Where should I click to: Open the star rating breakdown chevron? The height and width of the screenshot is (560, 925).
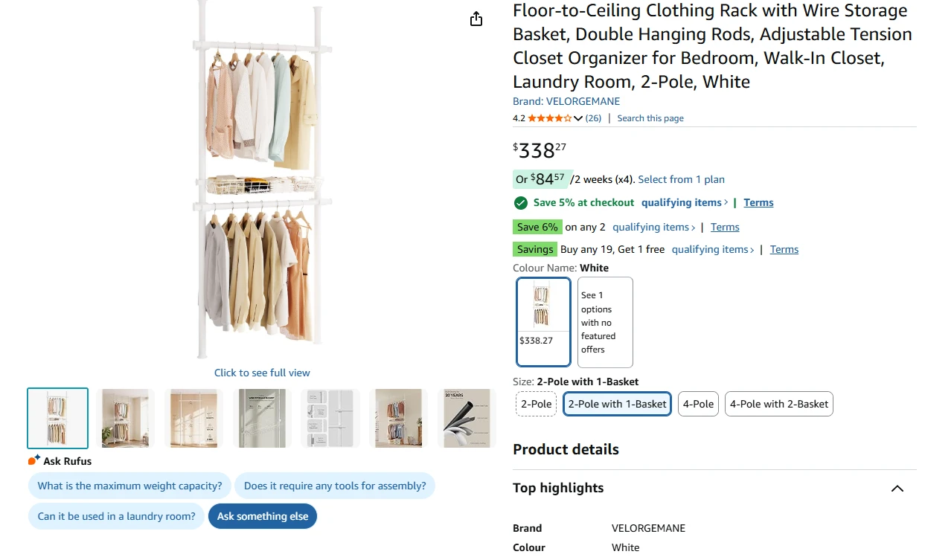tap(578, 118)
